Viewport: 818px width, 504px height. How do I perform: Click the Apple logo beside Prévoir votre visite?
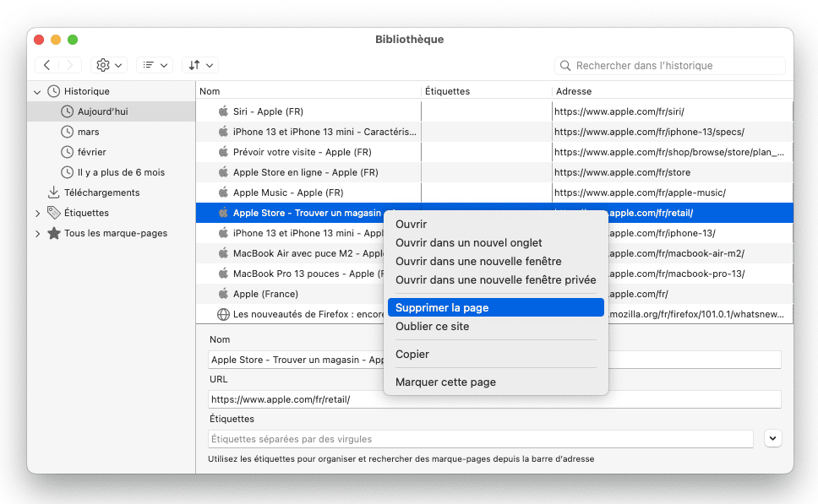point(223,152)
